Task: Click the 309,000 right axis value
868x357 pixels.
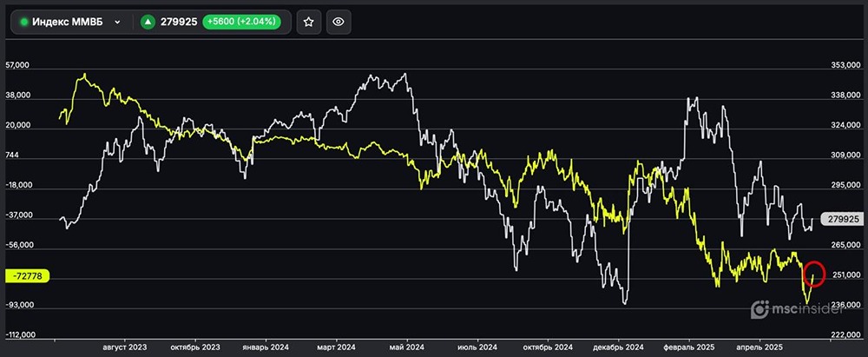Action: click(x=846, y=155)
